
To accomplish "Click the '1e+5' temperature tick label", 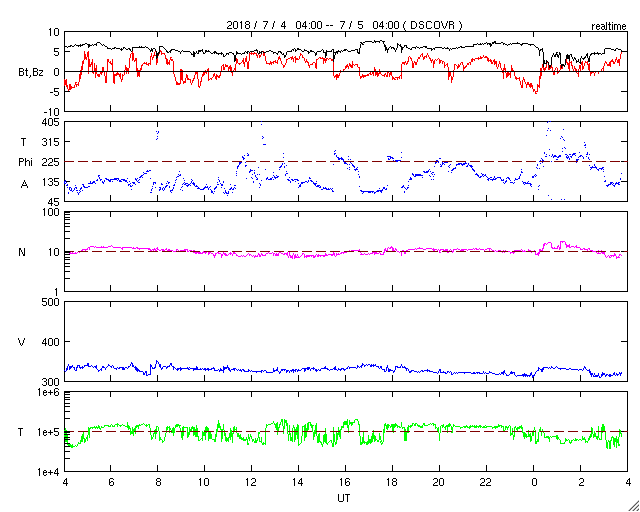I will click(x=48, y=432).
